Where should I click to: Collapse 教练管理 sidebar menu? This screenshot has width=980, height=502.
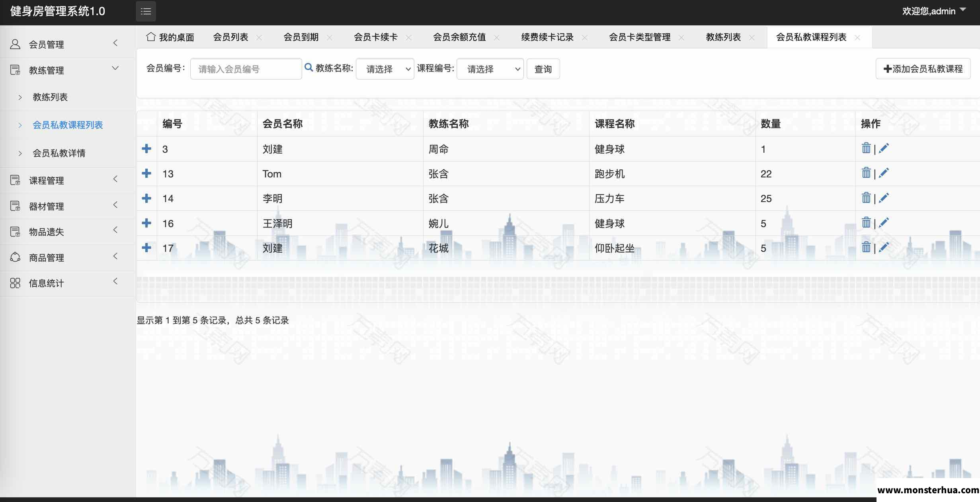tap(68, 70)
